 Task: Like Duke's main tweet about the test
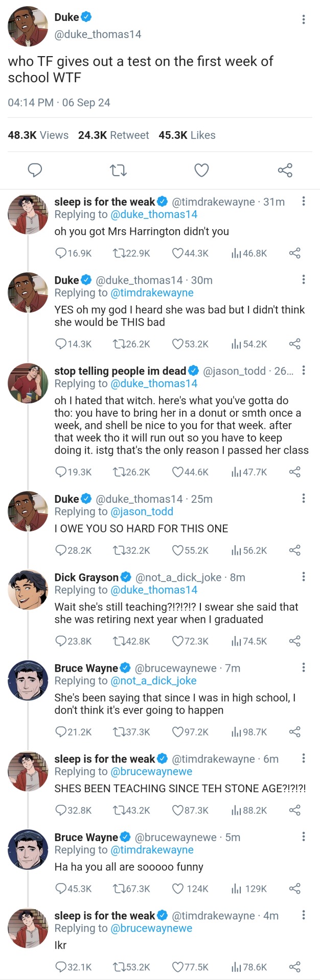coord(201,170)
